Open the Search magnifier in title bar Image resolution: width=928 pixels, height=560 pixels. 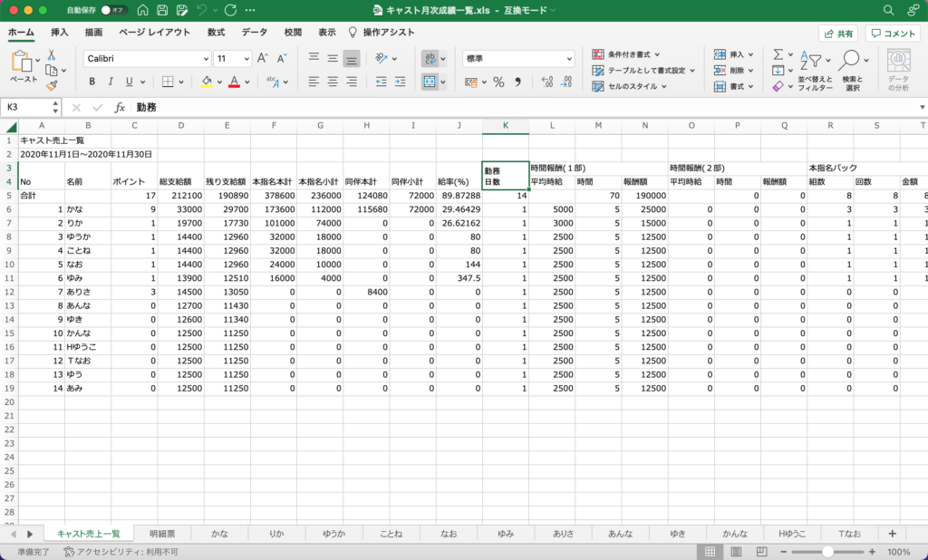(x=888, y=10)
